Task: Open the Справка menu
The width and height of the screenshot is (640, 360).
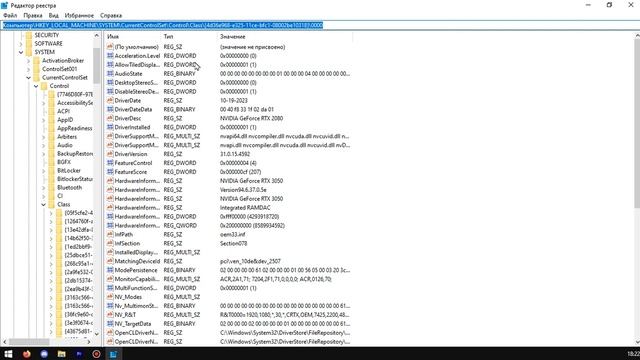Action: click(x=111, y=16)
